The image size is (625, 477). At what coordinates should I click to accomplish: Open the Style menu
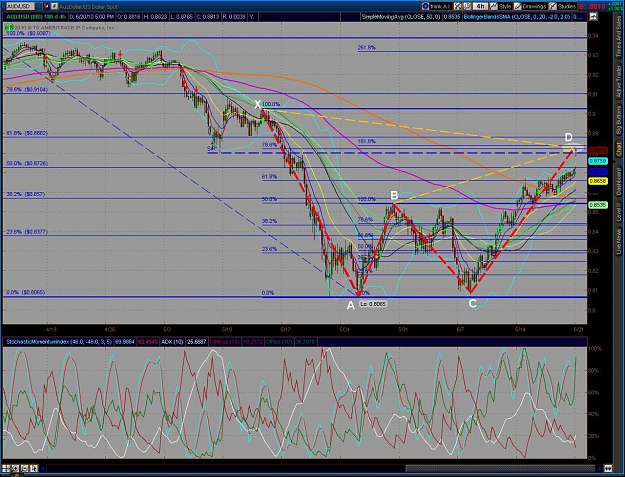click(x=501, y=6)
